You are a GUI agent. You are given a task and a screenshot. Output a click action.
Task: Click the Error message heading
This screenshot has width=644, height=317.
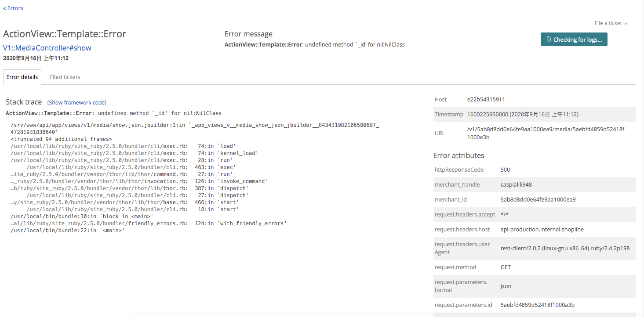coord(248,34)
